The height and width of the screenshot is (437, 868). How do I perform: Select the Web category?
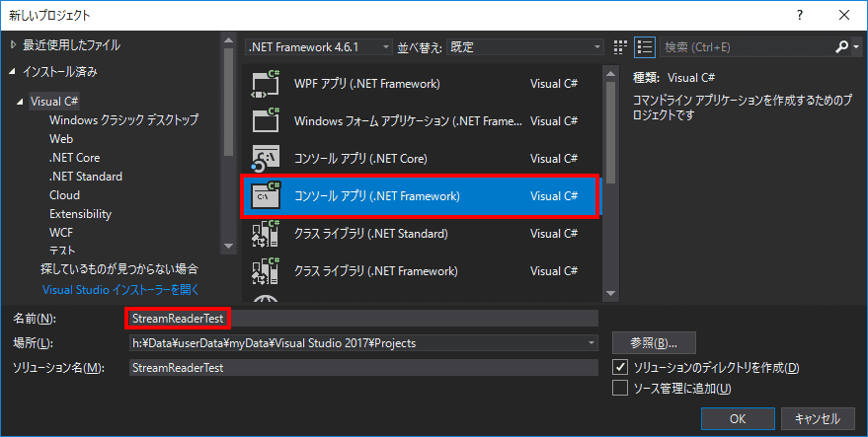tap(61, 139)
